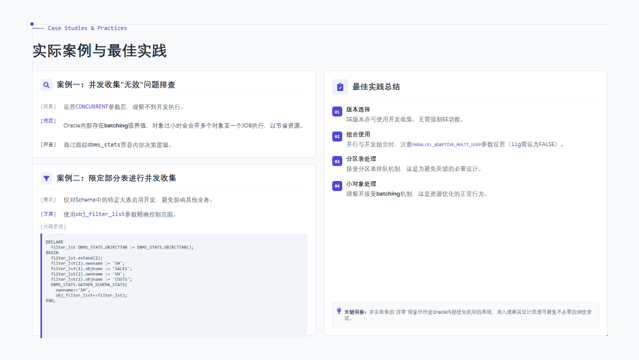
Task: Click the 分区表处理 item title
Action: (x=361, y=159)
